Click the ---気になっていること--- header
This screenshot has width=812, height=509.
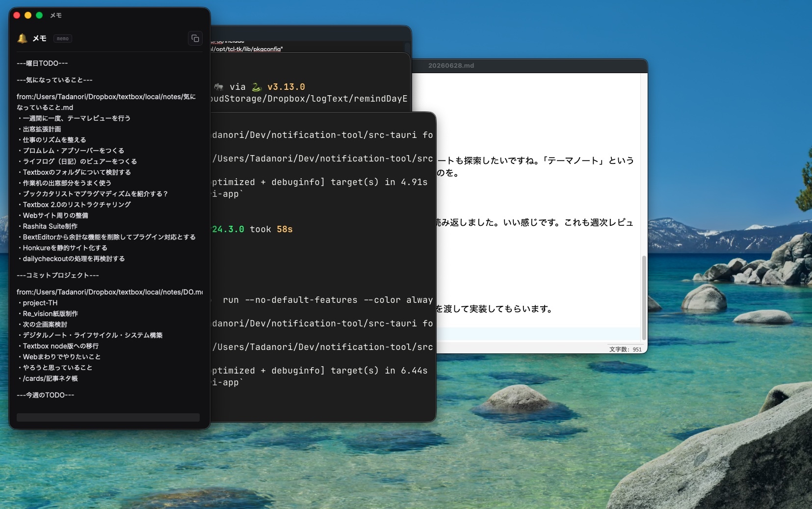pyautogui.click(x=54, y=80)
